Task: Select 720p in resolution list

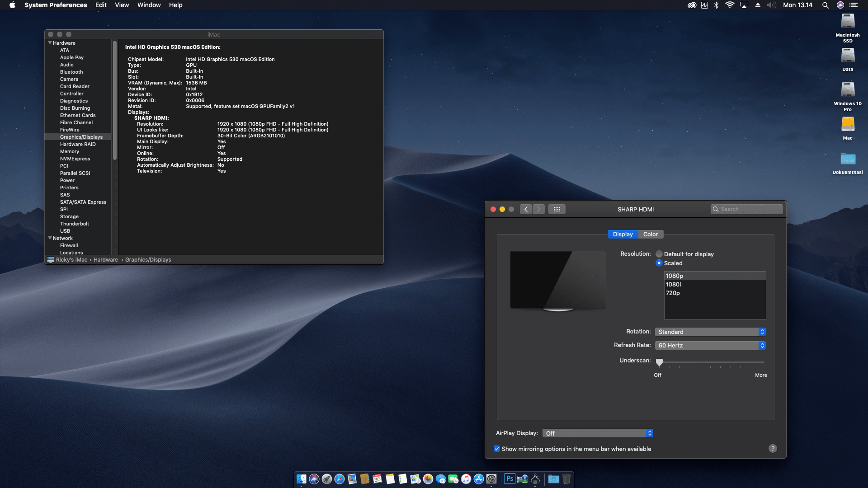Action: pyautogui.click(x=673, y=293)
